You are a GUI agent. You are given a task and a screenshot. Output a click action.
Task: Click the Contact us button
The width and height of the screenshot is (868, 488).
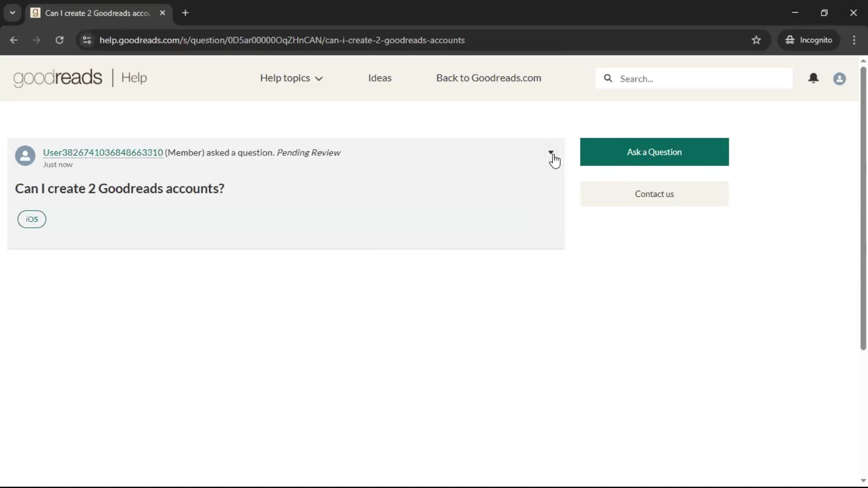click(x=654, y=194)
